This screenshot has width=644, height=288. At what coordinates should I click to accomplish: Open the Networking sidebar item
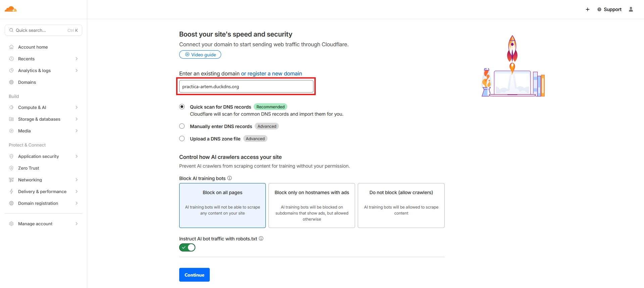coord(30,180)
